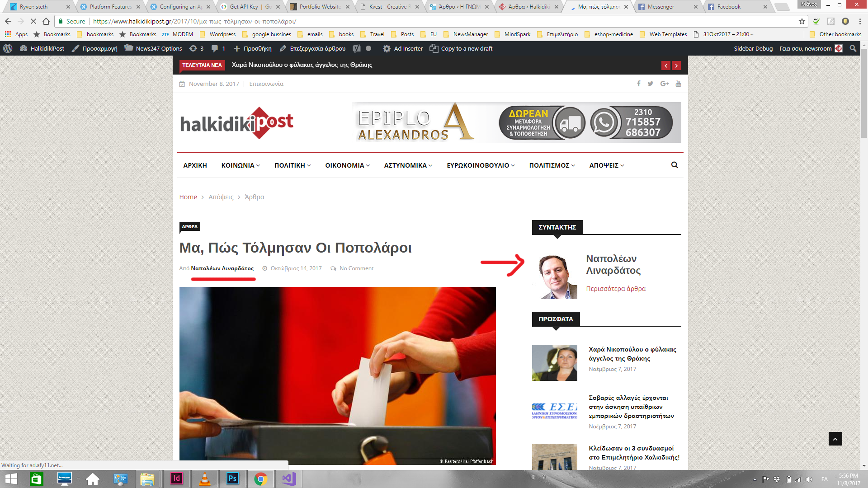Click the YouTube icon in top bar
Viewport: 868px width, 488px height.
[678, 84]
